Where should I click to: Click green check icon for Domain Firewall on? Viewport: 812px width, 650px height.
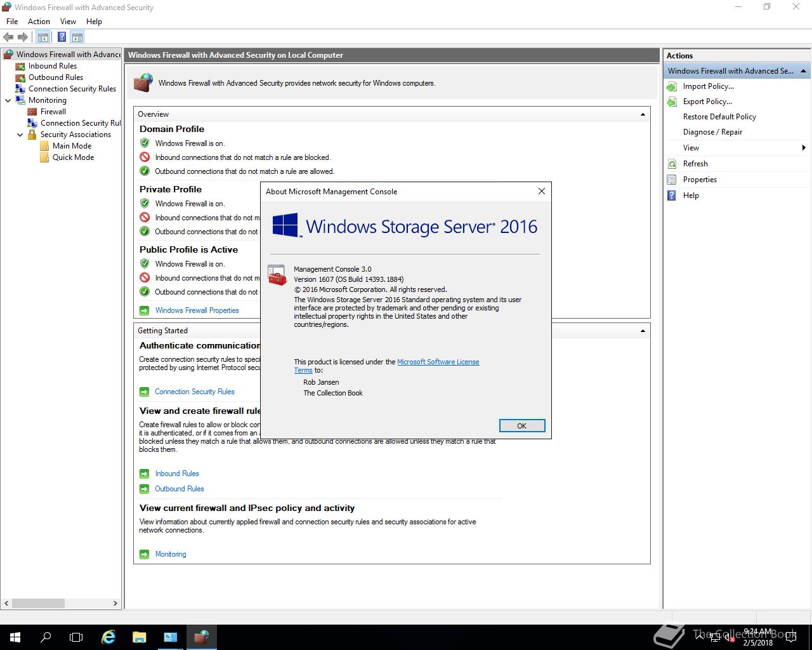[x=145, y=143]
